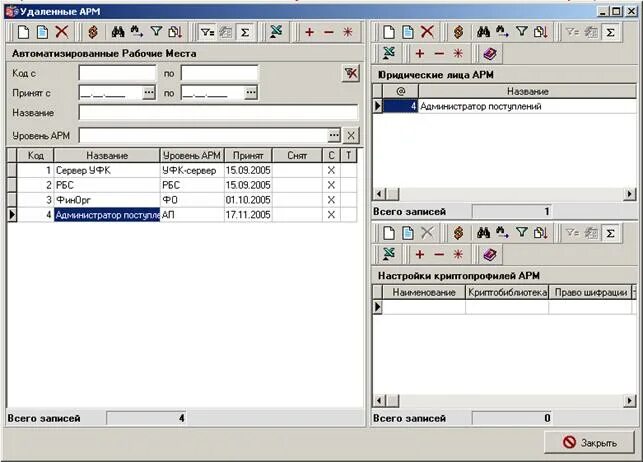This screenshot has height=462, width=643.
Task: Toggle the C mark in ФинОрг row
Action: click(331, 200)
